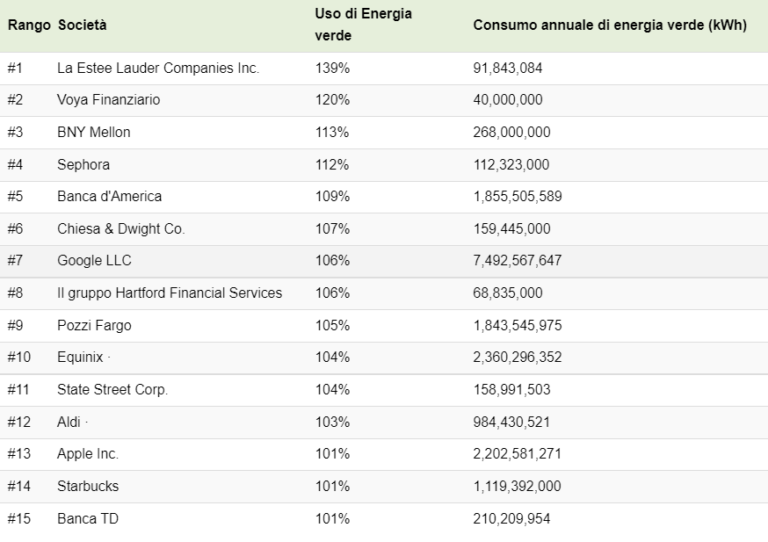Click the 106% value in Hartford row
The image size is (768, 542).
[x=332, y=293]
